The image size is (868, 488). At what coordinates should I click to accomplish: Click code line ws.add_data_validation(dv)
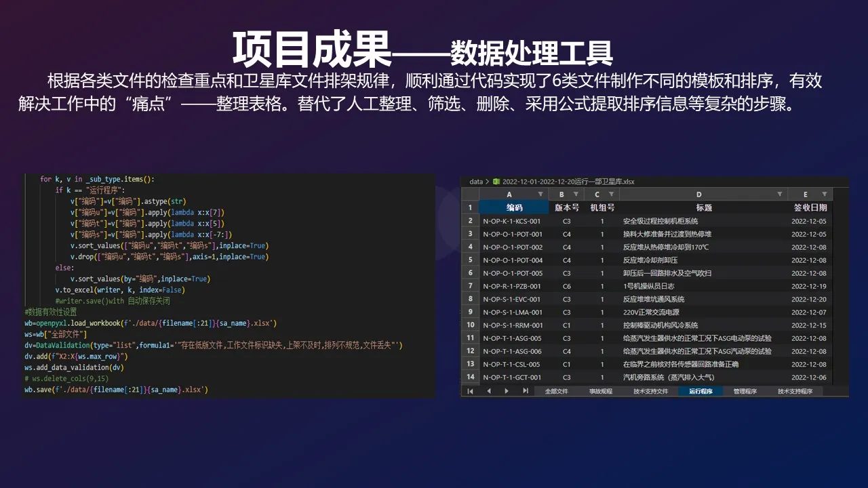[75, 367]
